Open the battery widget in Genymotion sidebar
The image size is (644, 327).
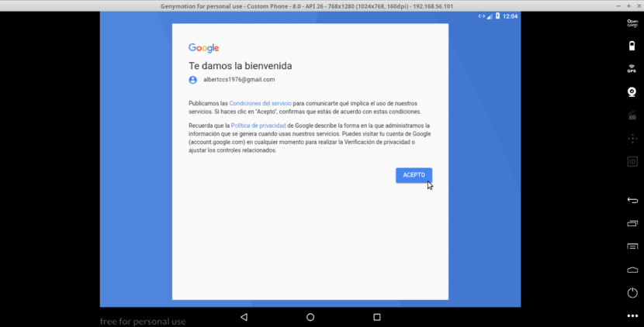click(632, 46)
